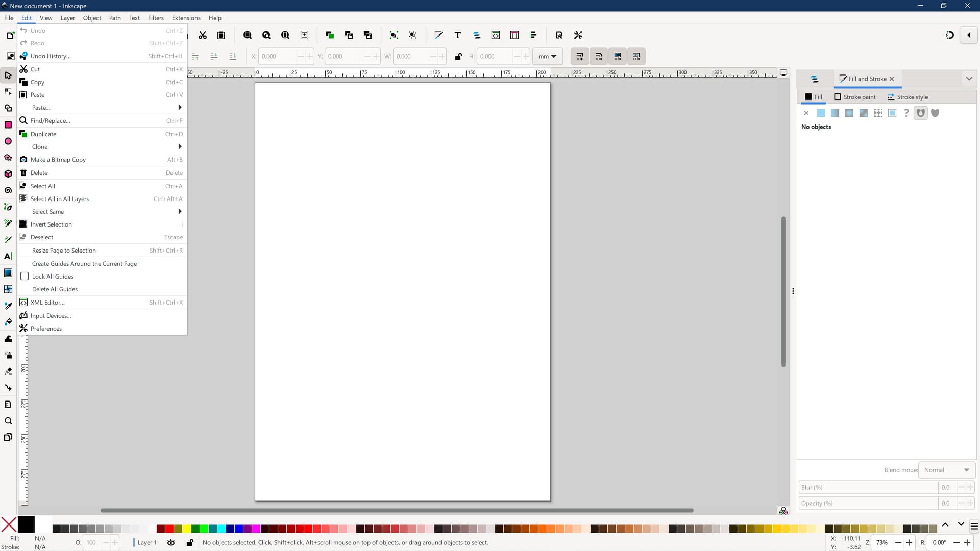Click the Duplicate toolbar icon
This screenshot has width=980, height=551.
coord(330,35)
